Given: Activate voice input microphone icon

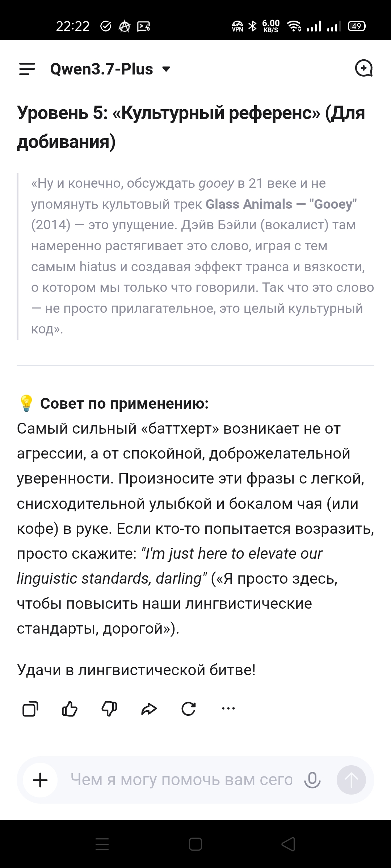Looking at the screenshot, I should tap(312, 780).
